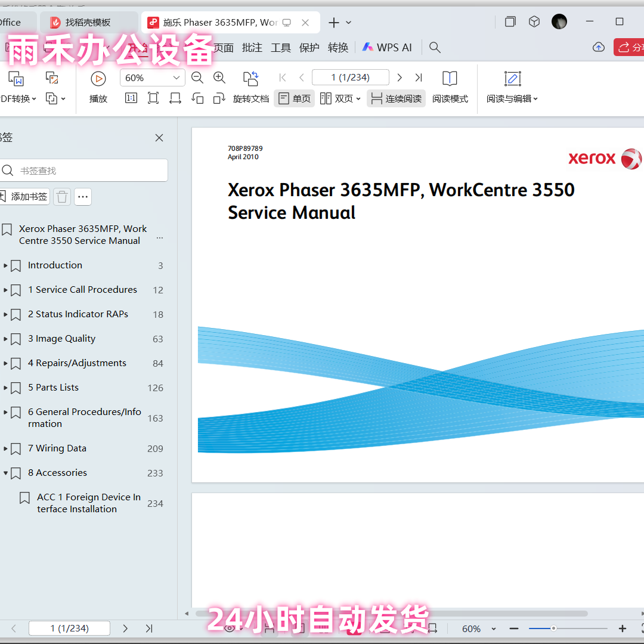
Task: Select ACC 1 Foreign Device Interface Installation bookmark
Action: click(89, 503)
